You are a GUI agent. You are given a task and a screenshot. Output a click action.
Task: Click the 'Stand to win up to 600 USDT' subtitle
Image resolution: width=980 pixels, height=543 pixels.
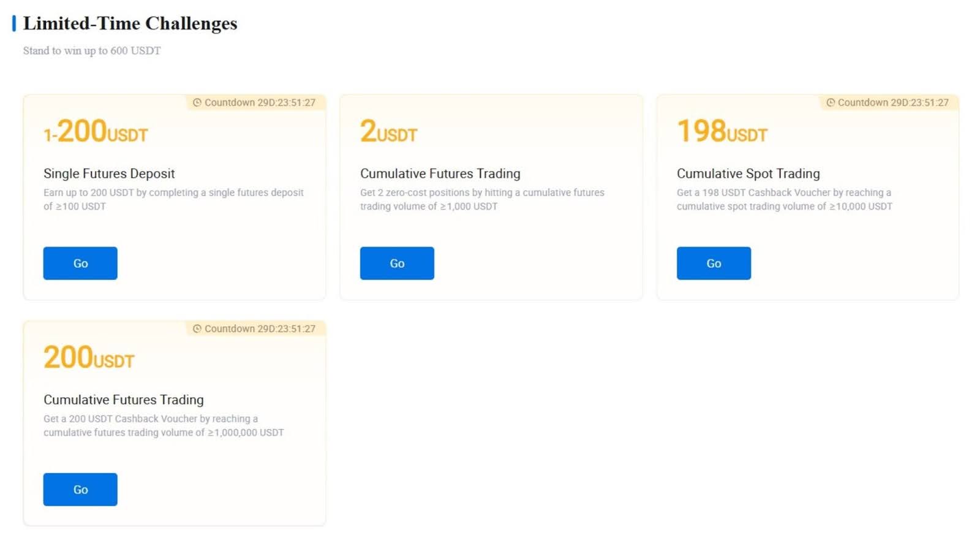click(x=92, y=51)
